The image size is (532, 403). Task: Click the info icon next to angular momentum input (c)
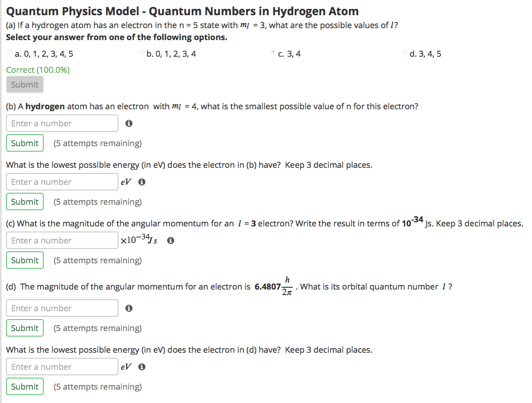point(170,240)
